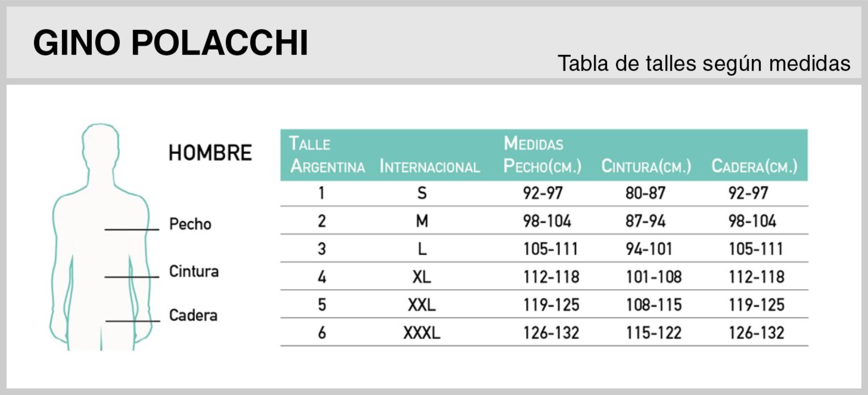Select the Pecho label beside the figure
Image resolution: width=868 pixels, height=395 pixels.
[190, 224]
